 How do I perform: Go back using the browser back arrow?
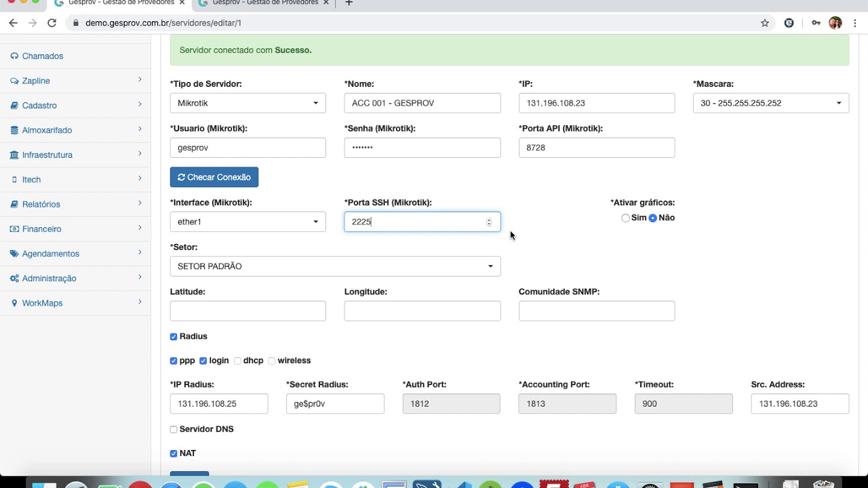(x=13, y=22)
